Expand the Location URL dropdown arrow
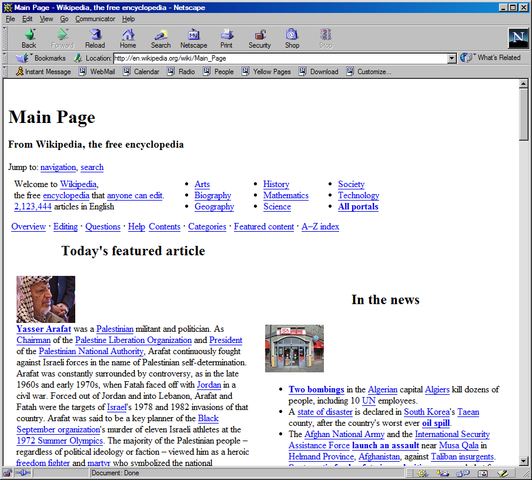 pyautogui.click(x=452, y=58)
